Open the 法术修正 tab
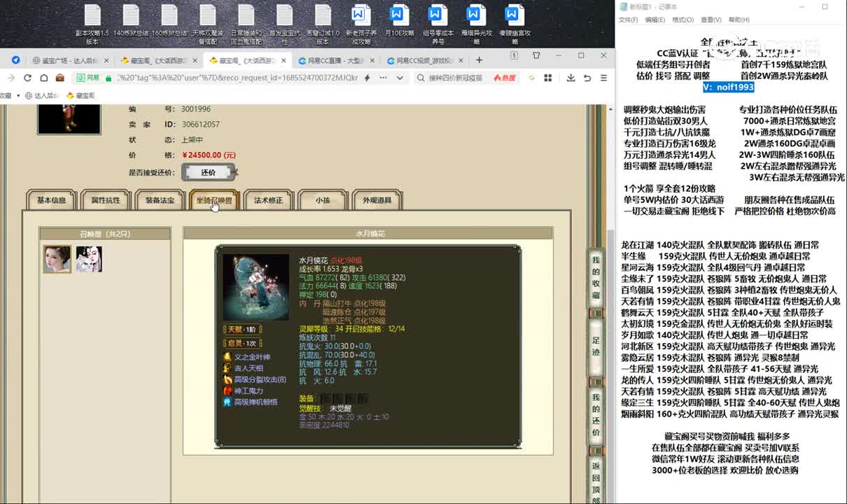Screen dimensions: 847x504 [268, 200]
